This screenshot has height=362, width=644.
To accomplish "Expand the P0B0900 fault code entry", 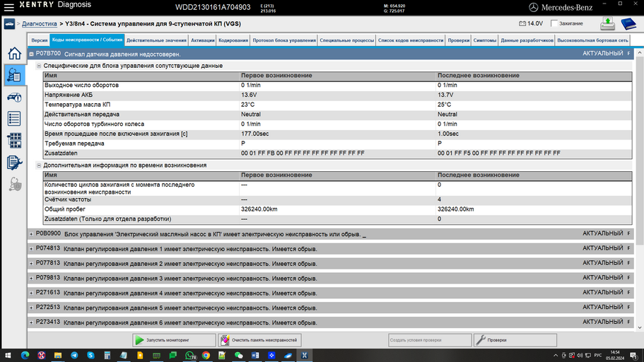I will (x=31, y=234).
